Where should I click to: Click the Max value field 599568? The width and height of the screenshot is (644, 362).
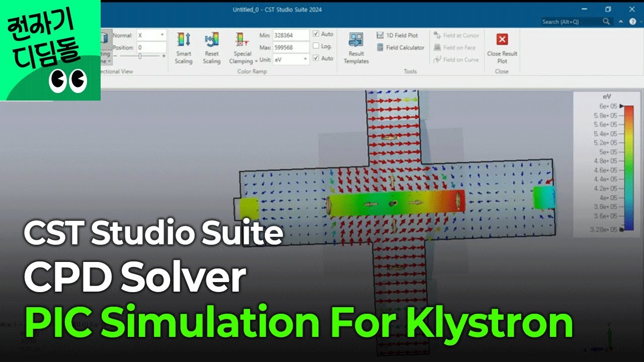click(x=291, y=47)
